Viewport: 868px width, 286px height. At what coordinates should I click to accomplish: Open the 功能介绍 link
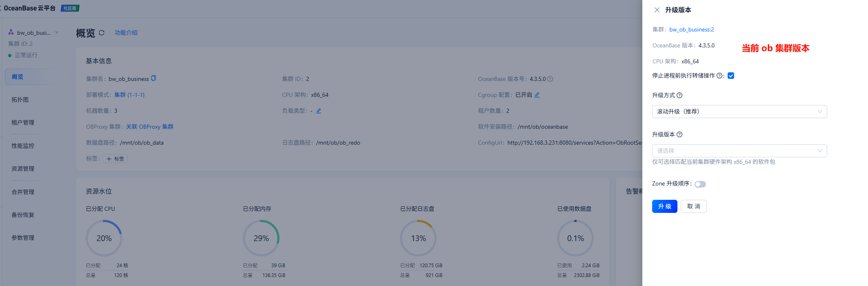click(126, 33)
